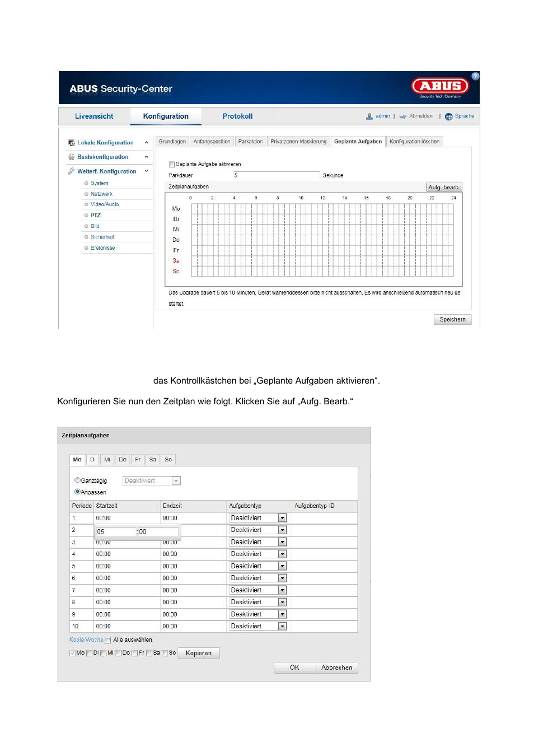Click period 6 Endzeit cell
This screenshot has height=756, width=534.
[x=194, y=578]
